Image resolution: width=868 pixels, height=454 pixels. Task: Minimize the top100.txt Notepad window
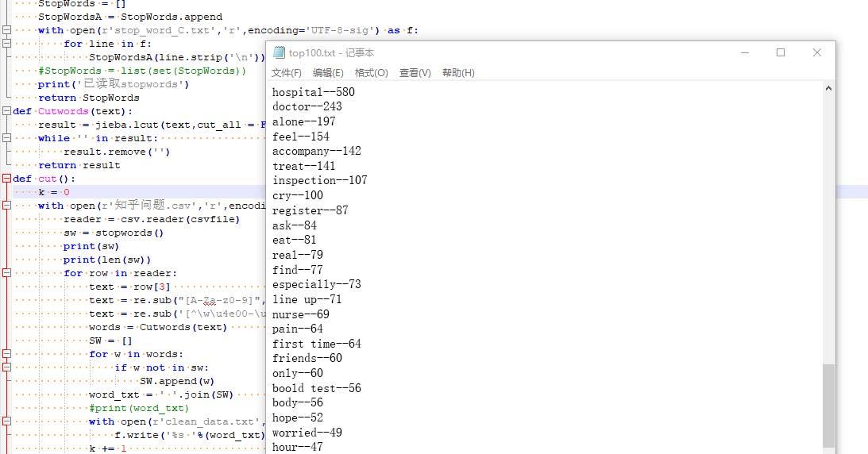(745, 52)
